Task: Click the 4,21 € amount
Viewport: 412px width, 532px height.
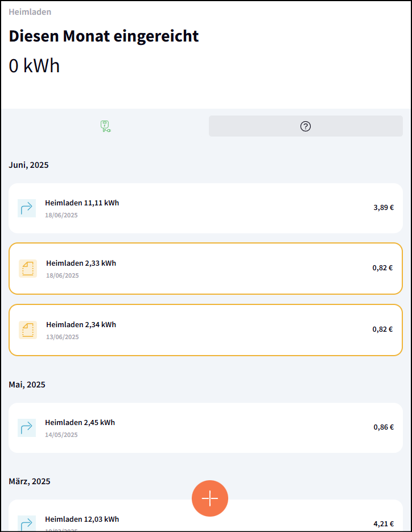Action: pos(384,523)
